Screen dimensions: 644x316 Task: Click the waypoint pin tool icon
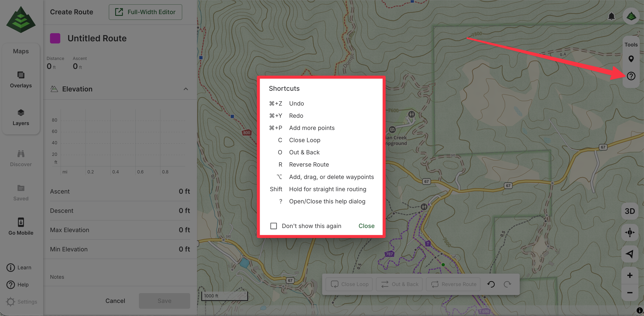(631, 59)
